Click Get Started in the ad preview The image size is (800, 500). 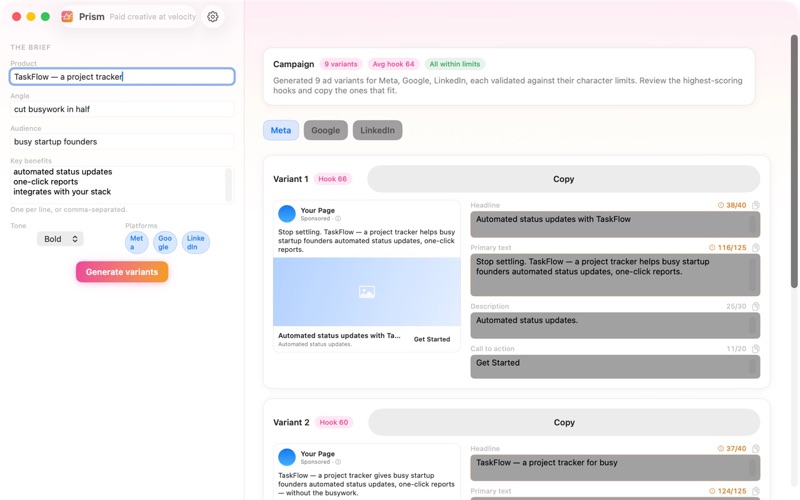click(x=432, y=339)
